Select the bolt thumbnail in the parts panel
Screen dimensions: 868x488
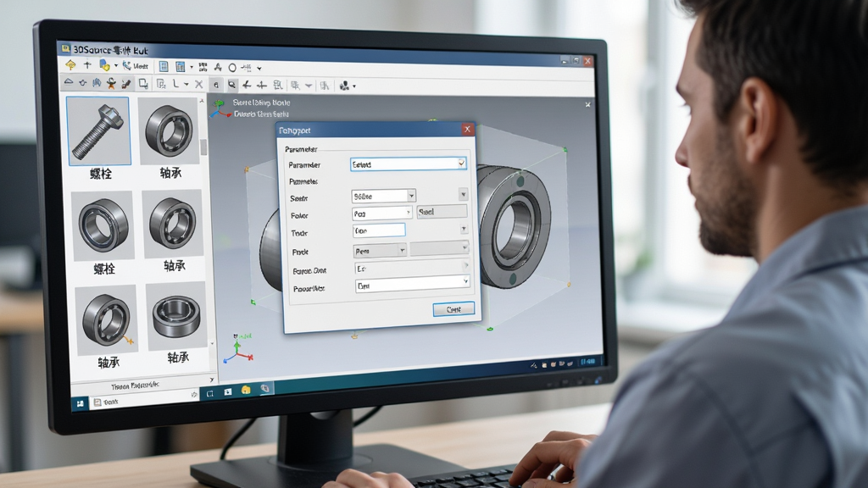click(x=99, y=131)
